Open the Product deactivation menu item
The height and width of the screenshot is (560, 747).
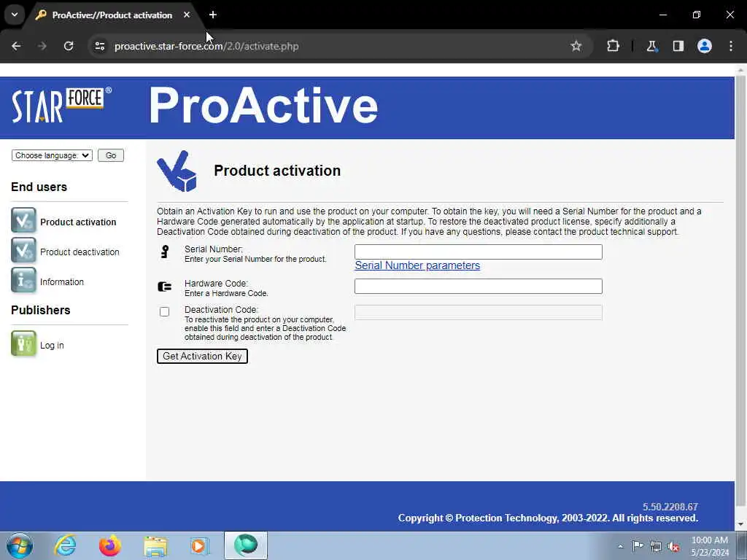coord(80,252)
